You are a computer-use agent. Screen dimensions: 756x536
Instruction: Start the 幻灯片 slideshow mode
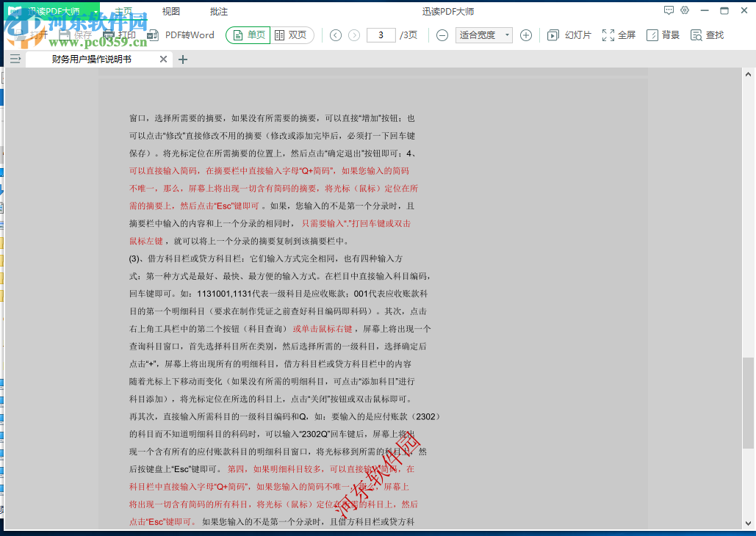click(x=565, y=35)
